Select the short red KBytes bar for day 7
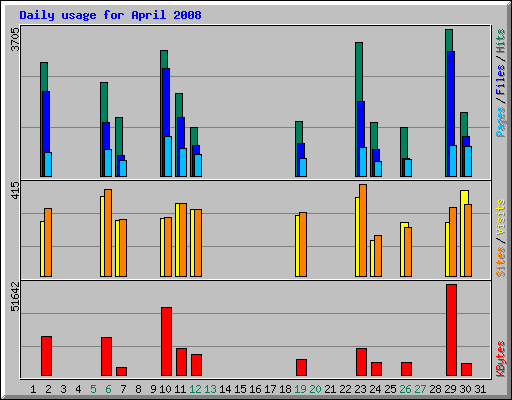The image size is (512, 400). tap(121, 372)
